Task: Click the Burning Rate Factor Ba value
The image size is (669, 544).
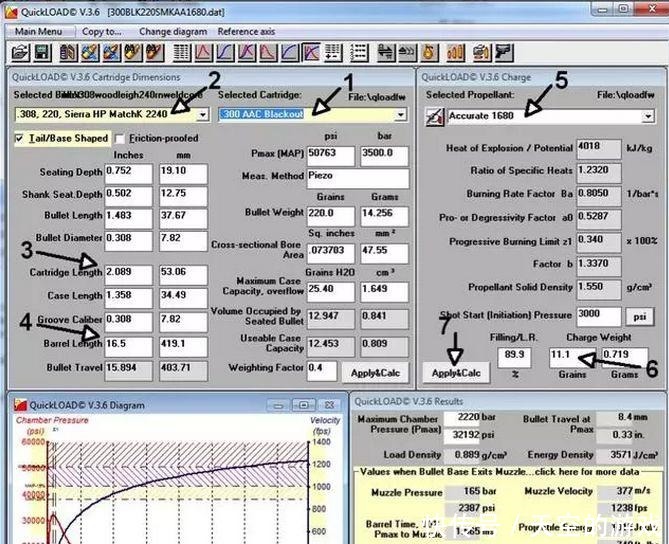Action: click(599, 196)
